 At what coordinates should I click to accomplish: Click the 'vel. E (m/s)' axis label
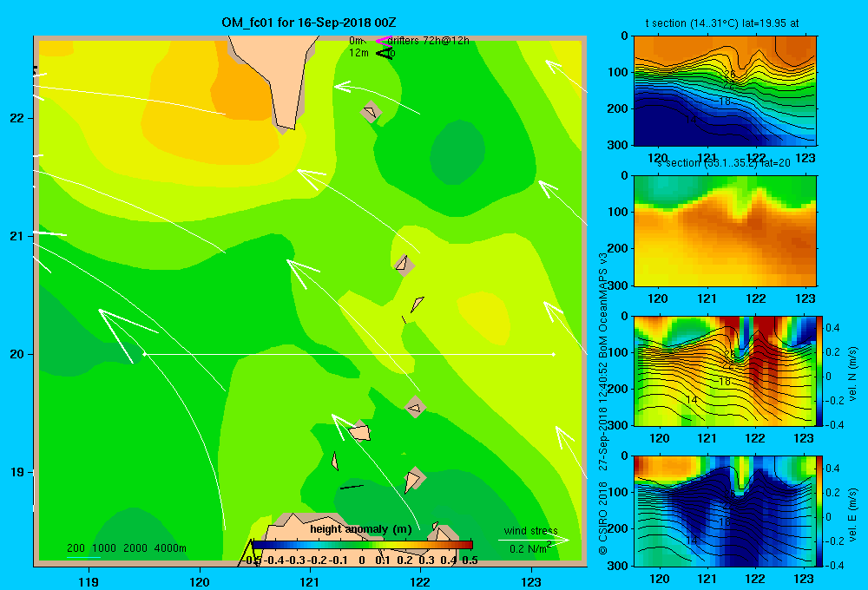pyautogui.click(x=852, y=514)
